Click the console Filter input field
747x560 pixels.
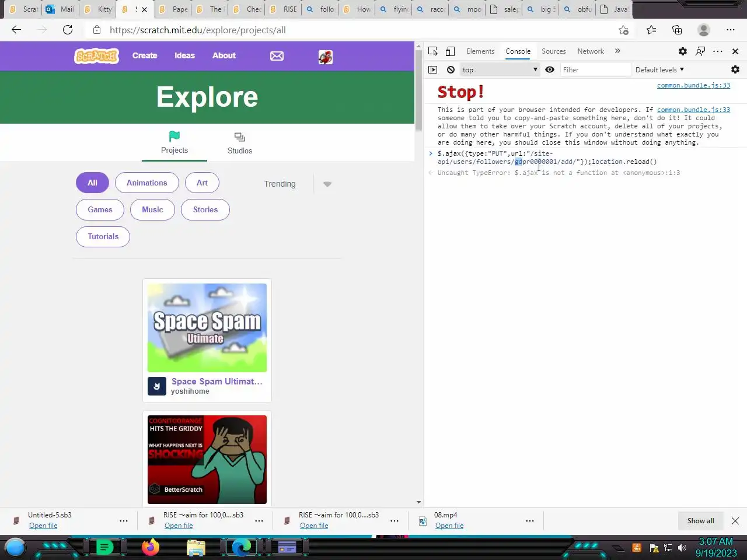tap(595, 69)
